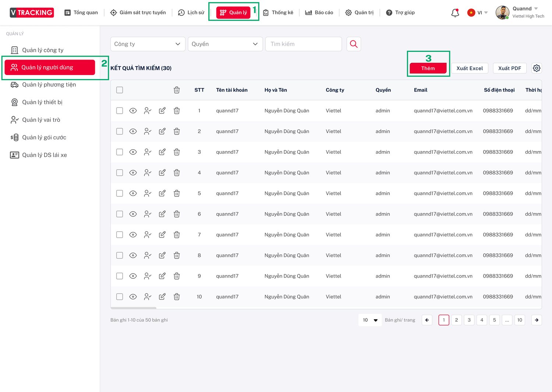This screenshot has width=552, height=392.
Task: Click the header bulk delete trash icon
Action: pos(177,90)
